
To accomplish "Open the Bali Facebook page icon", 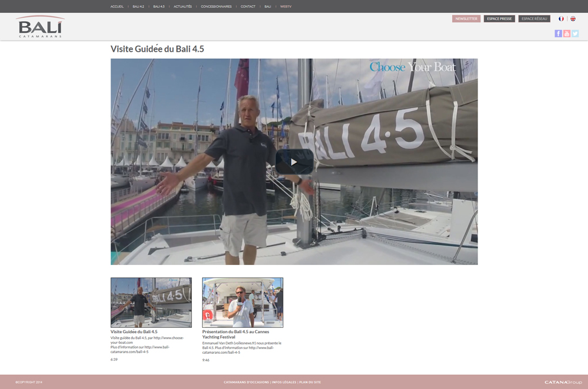I will pos(558,33).
